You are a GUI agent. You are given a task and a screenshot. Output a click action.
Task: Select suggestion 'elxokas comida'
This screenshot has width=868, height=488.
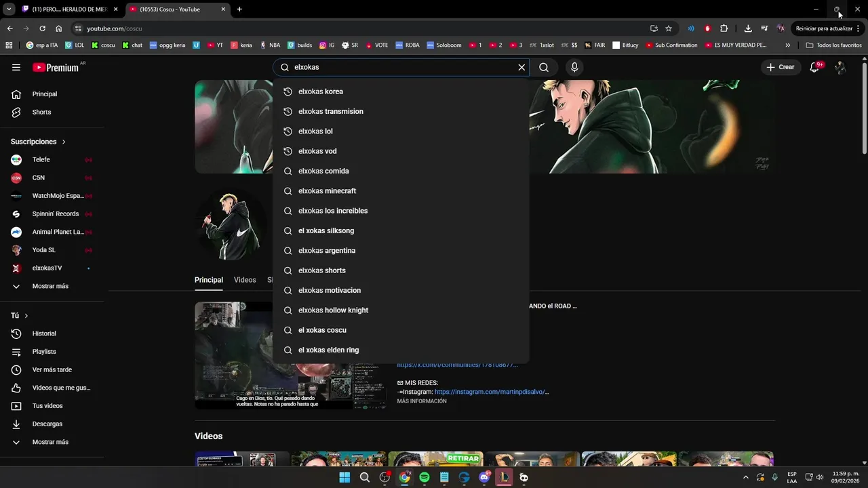(401, 171)
